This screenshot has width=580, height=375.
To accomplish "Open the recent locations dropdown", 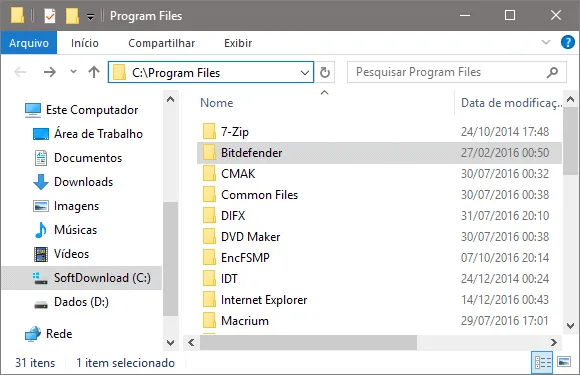I will click(x=73, y=71).
